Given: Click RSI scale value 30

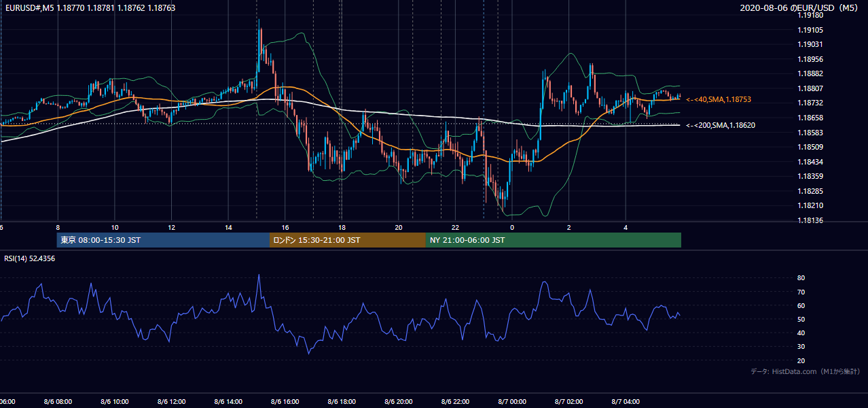Looking at the screenshot, I should click(801, 347).
